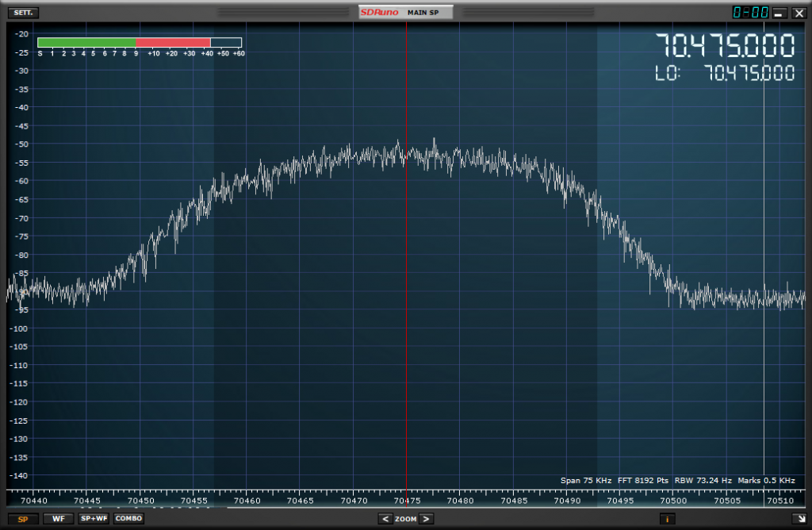
Task: Click the 'RBW 73.24 Hz' status text
Action: 703,480
